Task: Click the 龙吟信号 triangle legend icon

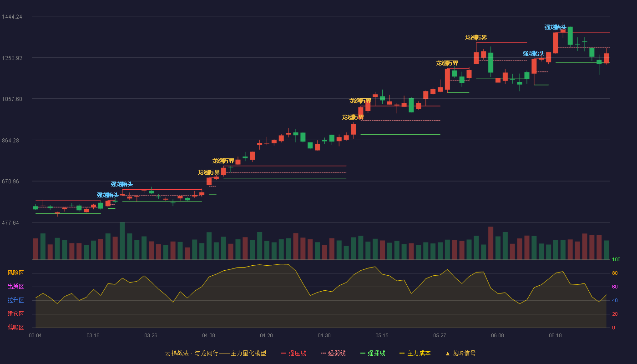Action: pyautogui.click(x=448, y=353)
